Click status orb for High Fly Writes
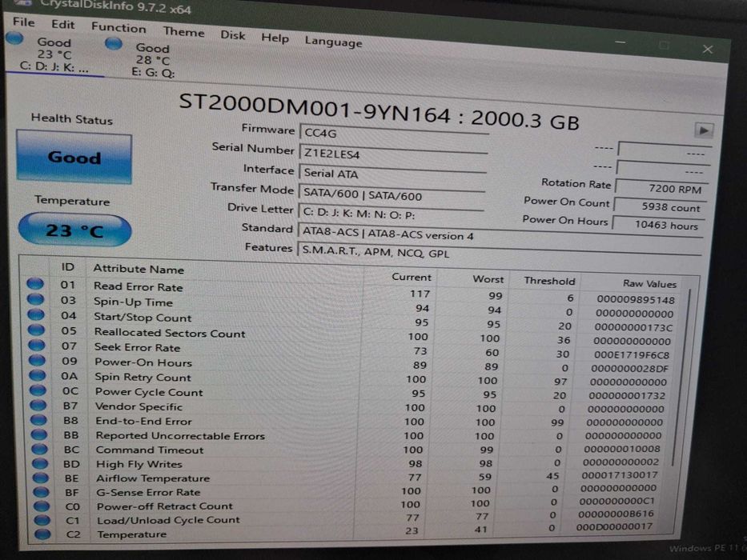Viewport: 747px width, 560px height. [41, 463]
